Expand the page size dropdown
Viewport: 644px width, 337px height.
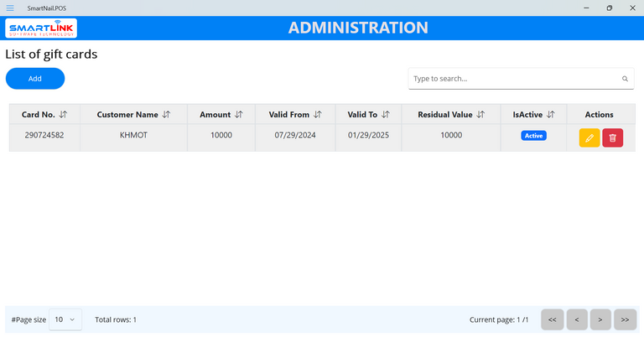tap(65, 319)
